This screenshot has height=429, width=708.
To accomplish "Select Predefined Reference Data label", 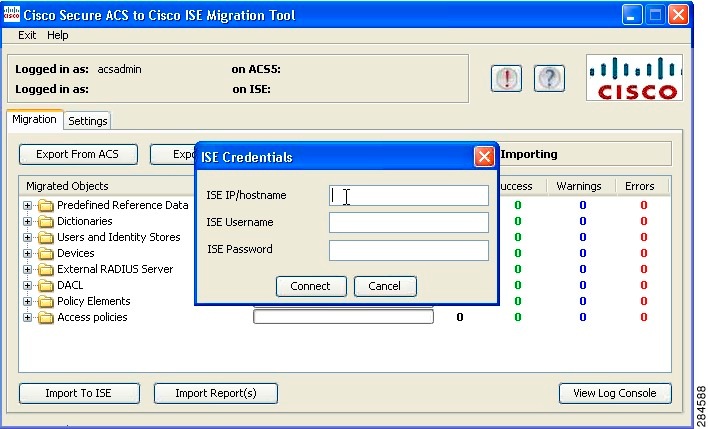I will (122, 205).
